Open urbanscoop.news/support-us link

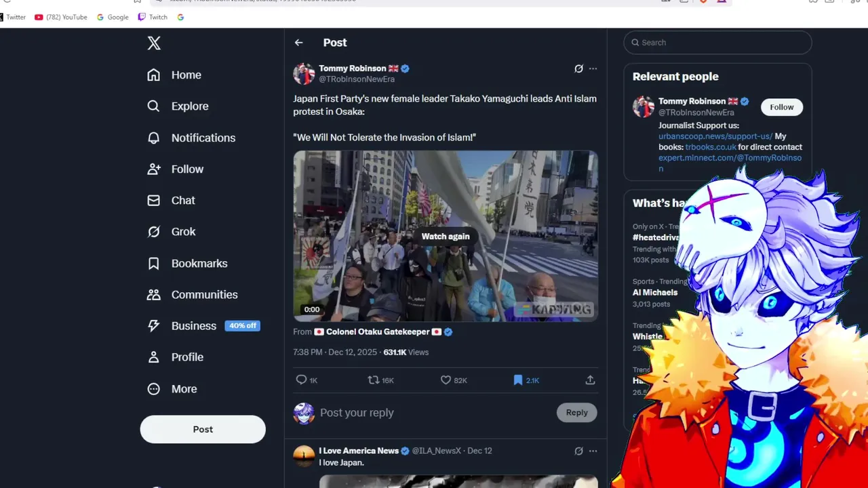point(715,136)
